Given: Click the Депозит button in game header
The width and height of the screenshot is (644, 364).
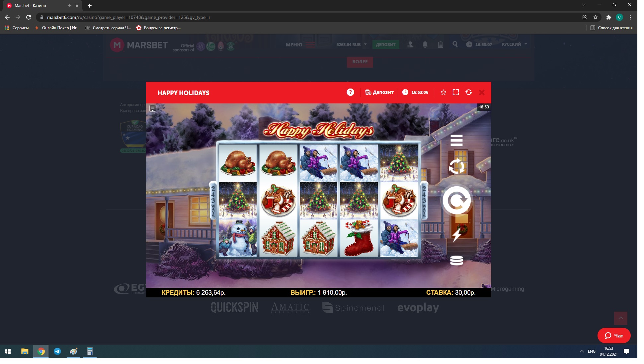Looking at the screenshot, I should (379, 92).
